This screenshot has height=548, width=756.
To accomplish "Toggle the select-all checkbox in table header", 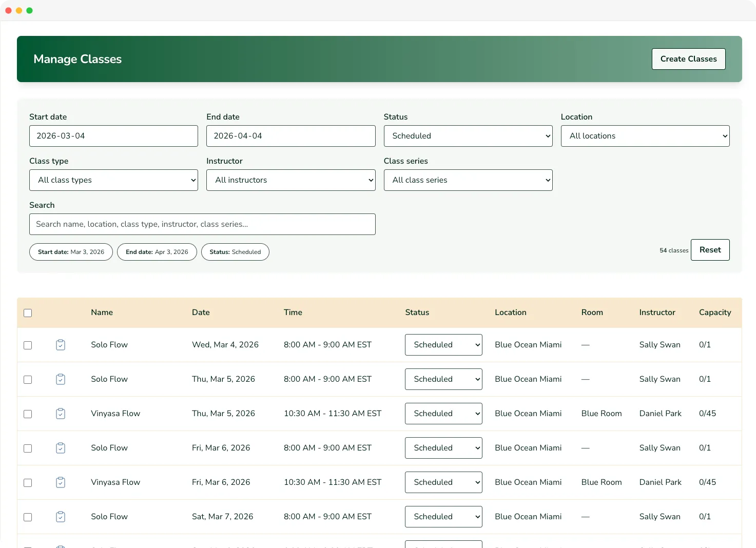I will pyautogui.click(x=28, y=313).
